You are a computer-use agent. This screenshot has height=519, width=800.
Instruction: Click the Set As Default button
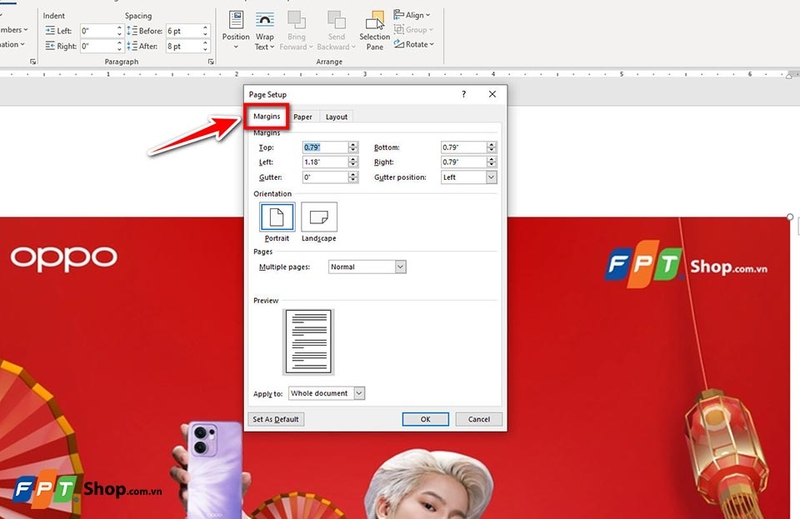(x=276, y=419)
